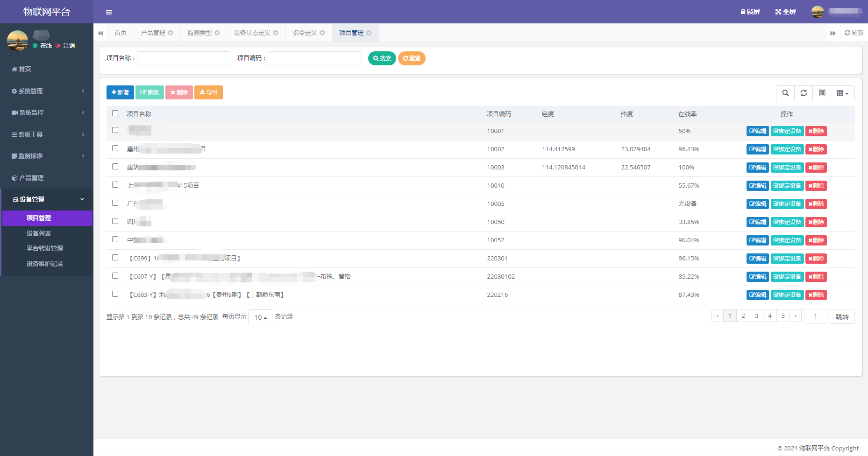Image resolution: width=868 pixels, height=456 pixels.
Task: Click the hamburger menu toggle icon
Action: [108, 12]
